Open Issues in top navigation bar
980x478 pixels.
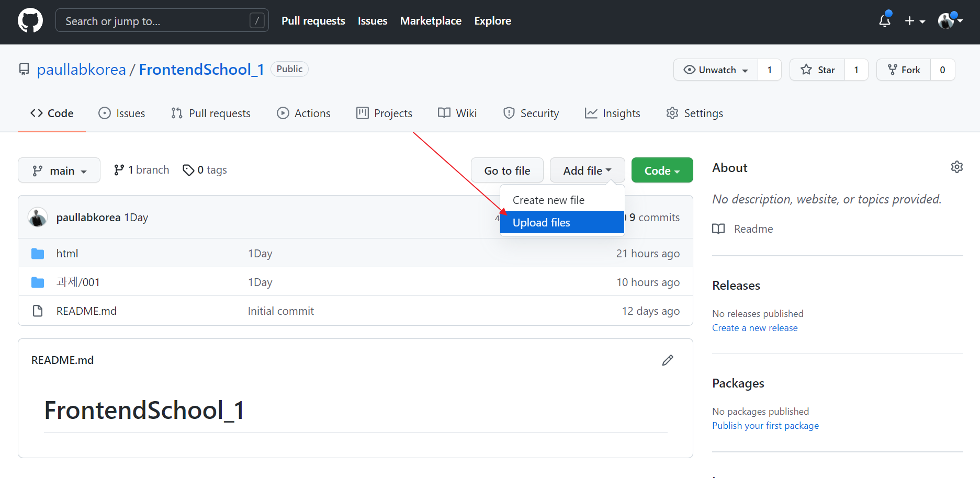373,21
